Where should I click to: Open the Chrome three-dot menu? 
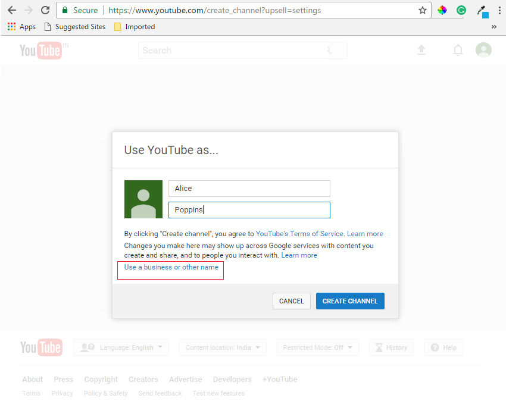click(x=499, y=10)
